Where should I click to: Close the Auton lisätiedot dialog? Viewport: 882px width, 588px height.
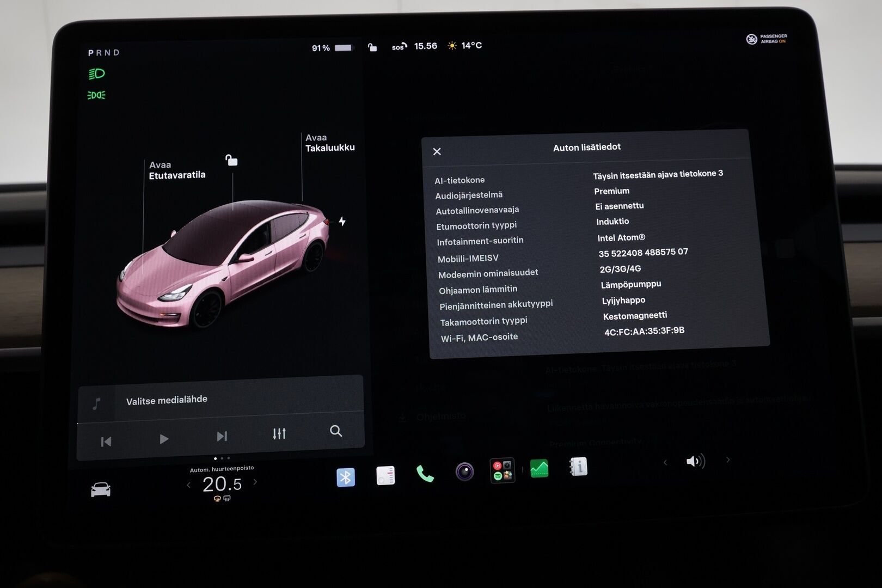(x=437, y=151)
